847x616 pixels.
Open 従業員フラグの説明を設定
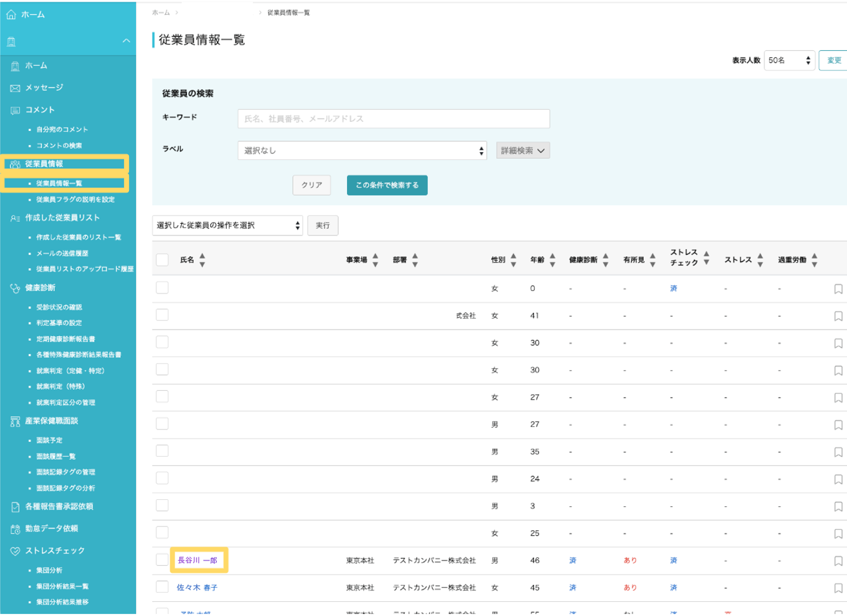pyautogui.click(x=75, y=200)
